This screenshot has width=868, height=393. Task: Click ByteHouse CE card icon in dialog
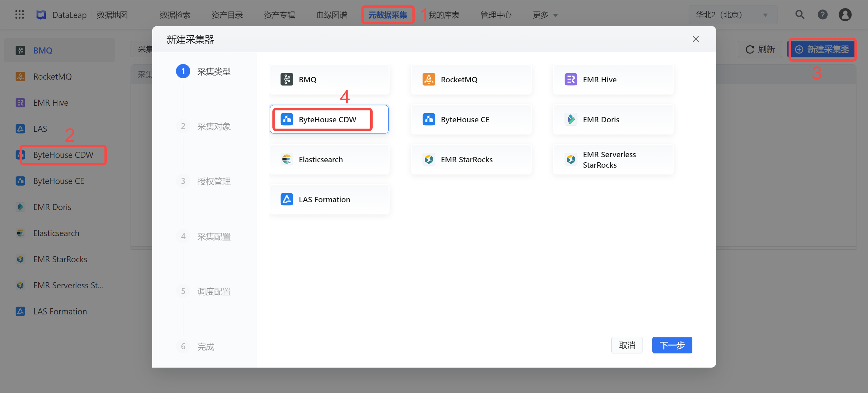(x=429, y=120)
